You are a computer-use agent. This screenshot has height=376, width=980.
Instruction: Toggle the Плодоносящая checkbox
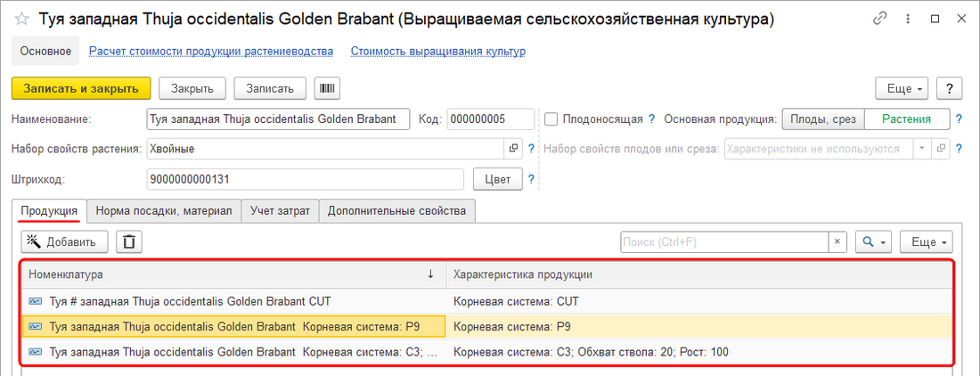pyautogui.click(x=551, y=119)
